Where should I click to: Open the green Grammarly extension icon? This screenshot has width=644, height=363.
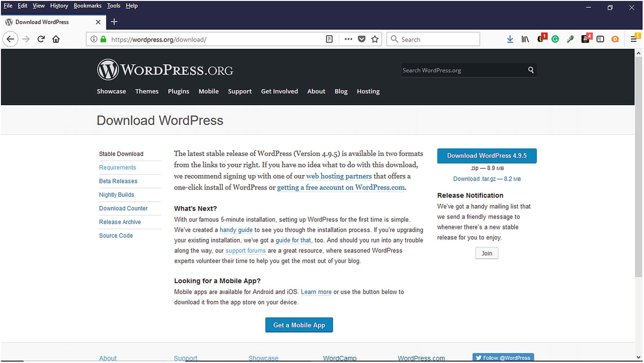555,39
